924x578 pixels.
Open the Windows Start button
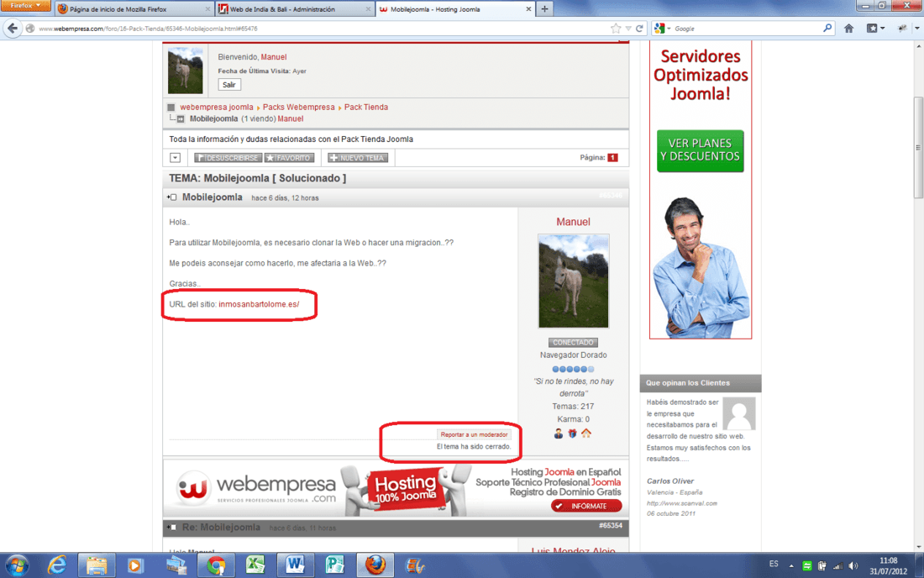click(17, 565)
